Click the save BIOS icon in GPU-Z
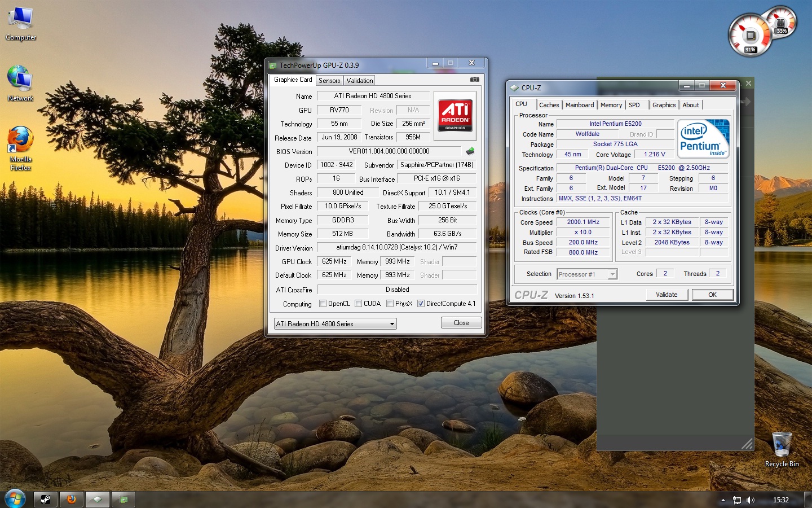 coord(470,151)
